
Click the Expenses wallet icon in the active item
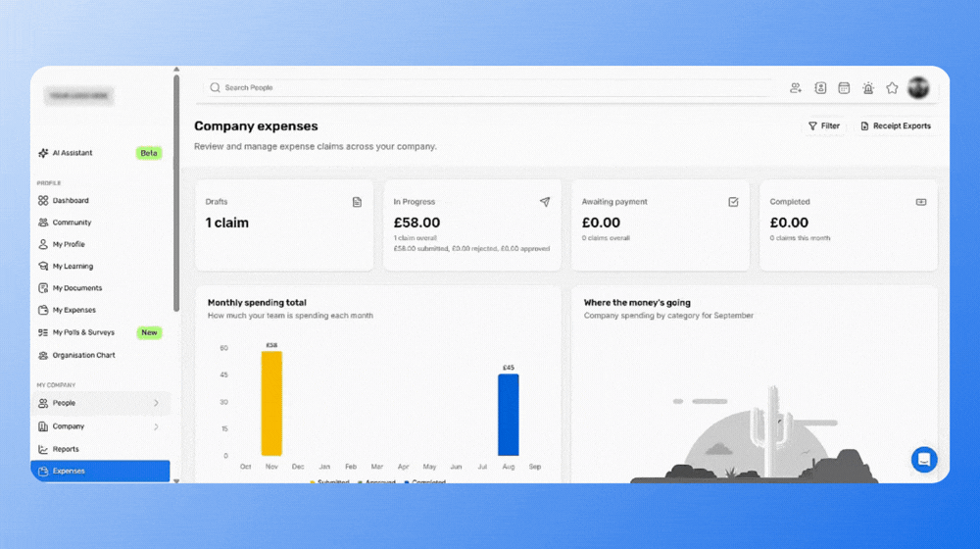43,471
